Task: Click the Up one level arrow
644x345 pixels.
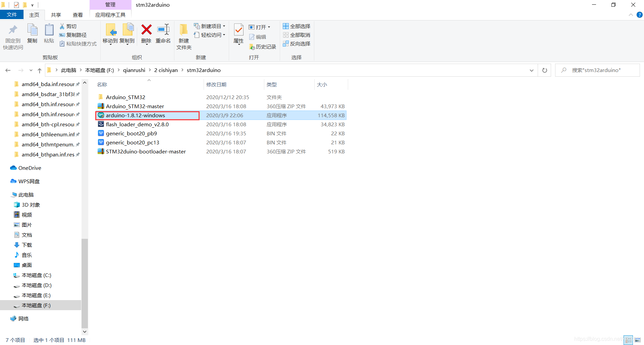Action: 40,70
